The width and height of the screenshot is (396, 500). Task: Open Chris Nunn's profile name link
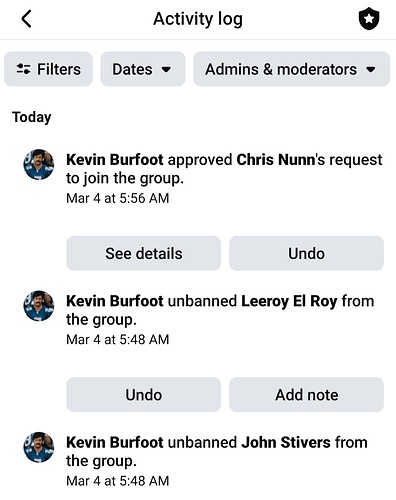275,160
